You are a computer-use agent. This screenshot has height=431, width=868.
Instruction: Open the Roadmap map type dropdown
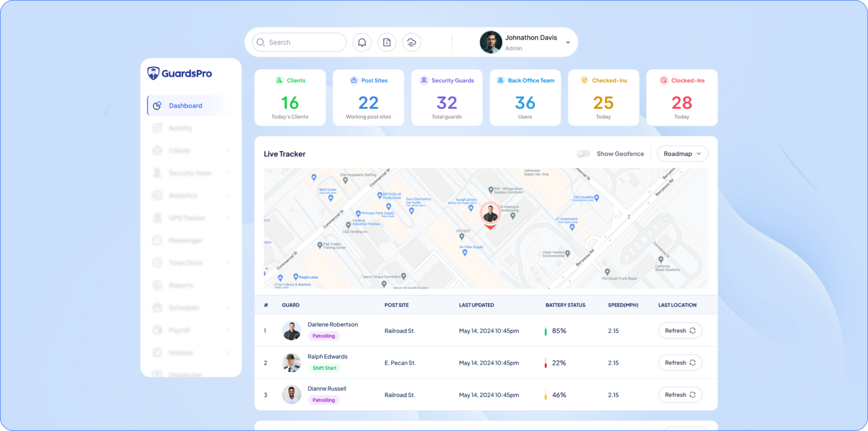click(682, 154)
